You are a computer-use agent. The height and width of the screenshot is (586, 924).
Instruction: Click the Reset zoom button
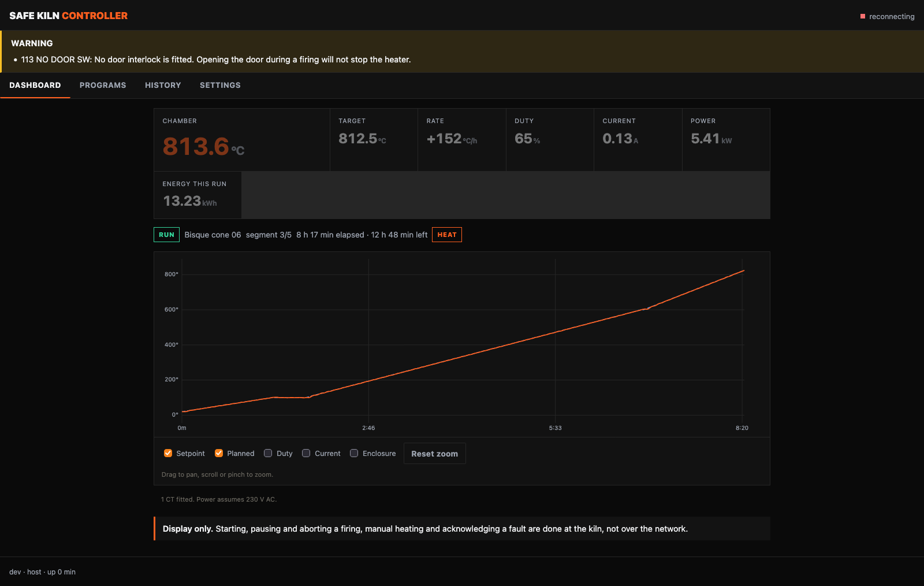[434, 454]
